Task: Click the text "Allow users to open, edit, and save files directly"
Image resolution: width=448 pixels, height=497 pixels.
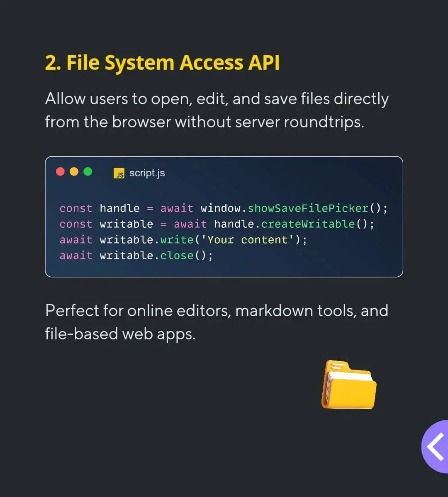Action: [x=217, y=99]
